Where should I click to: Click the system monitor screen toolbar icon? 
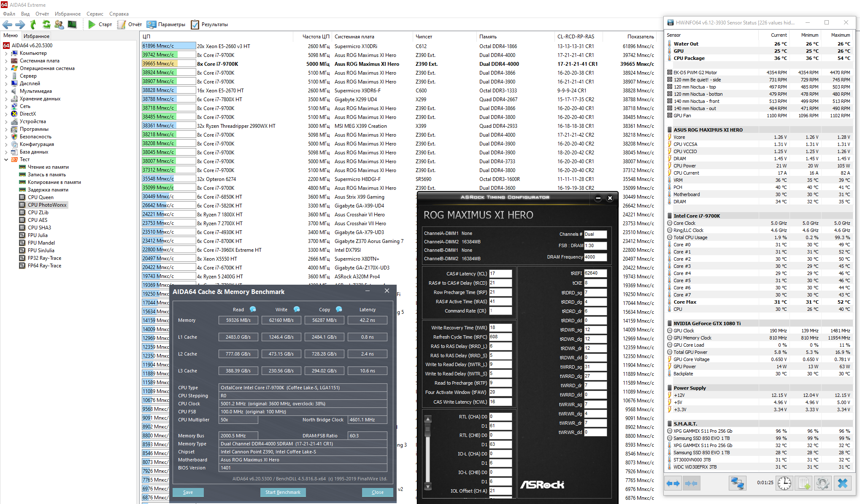click(x=72, y=24)
